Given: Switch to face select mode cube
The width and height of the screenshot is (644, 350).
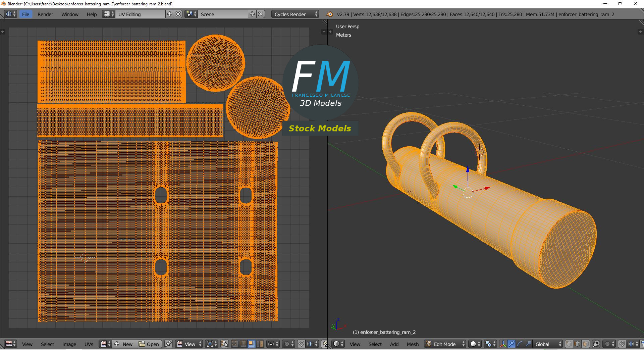Looking at the screenshot, I should point(586,344).
